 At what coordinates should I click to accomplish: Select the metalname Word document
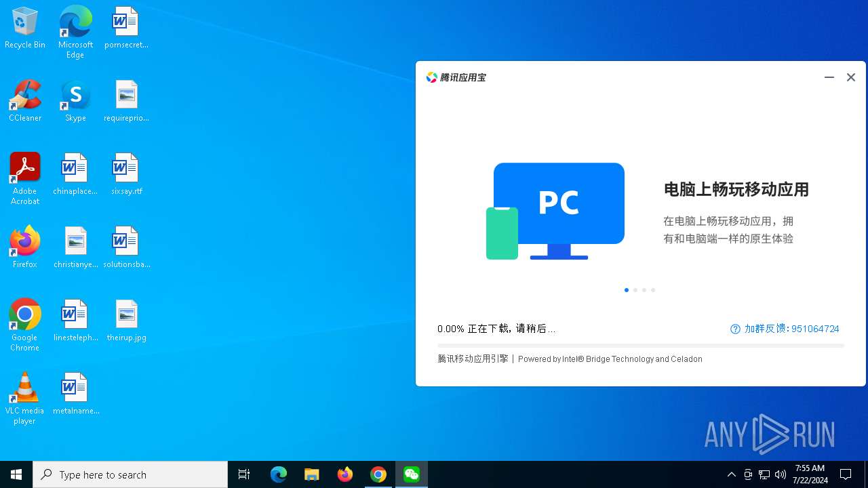point(75,394)
